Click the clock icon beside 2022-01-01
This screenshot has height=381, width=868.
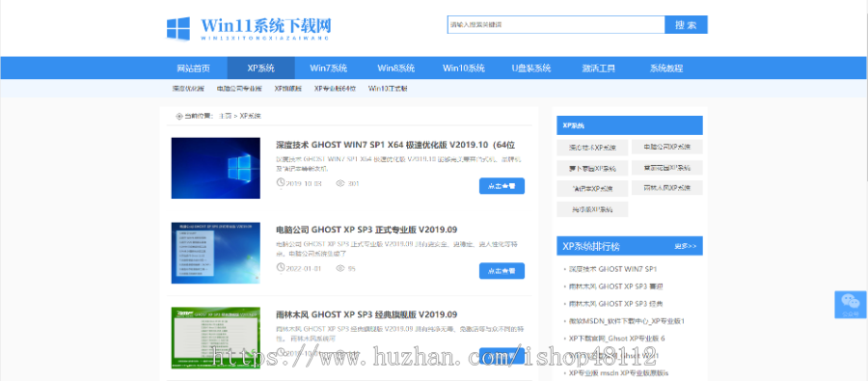coord(280,268)
